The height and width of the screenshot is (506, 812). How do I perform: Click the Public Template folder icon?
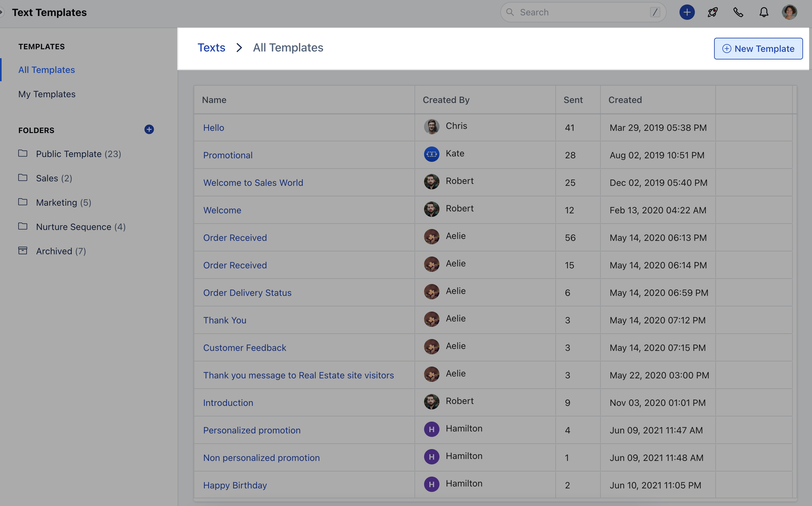(23, 153)
